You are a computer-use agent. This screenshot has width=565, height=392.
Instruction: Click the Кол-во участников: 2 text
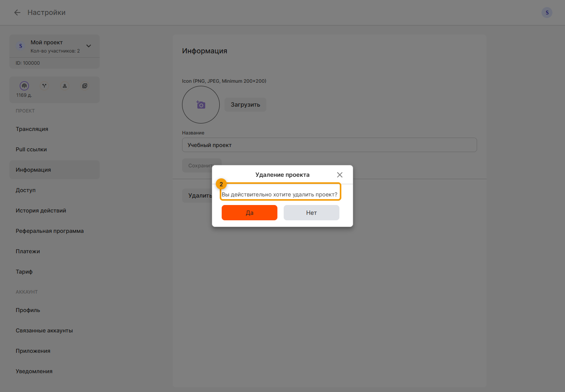click(55, 51)
